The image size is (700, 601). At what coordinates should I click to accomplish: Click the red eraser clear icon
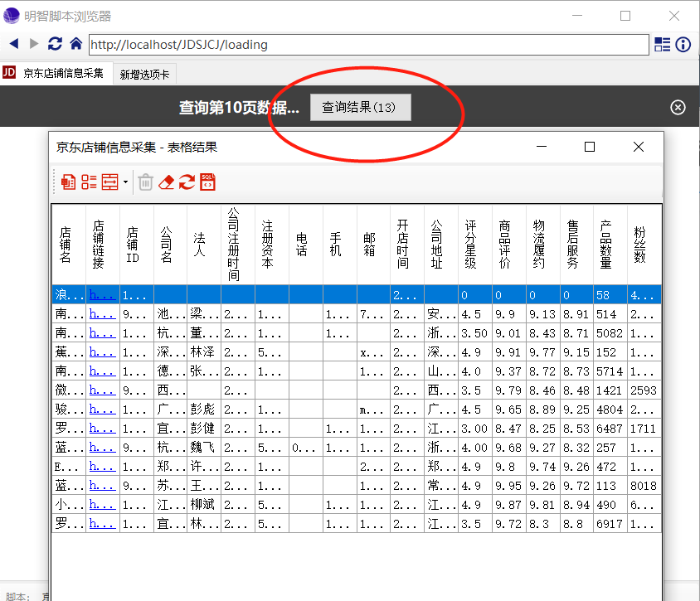[x=166, y=182]
